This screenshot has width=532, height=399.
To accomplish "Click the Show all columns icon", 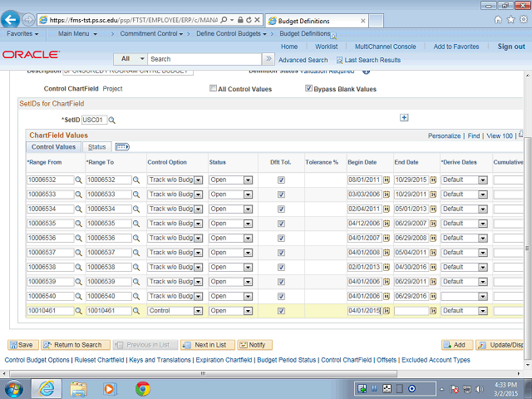I will point(122,147).
